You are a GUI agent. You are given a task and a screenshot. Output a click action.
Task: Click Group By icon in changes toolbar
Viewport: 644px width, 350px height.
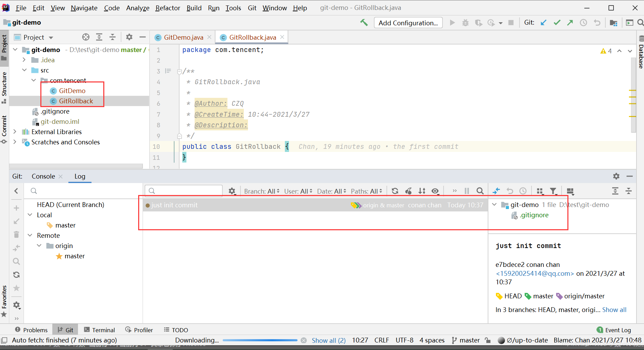[x=540, y=191]
